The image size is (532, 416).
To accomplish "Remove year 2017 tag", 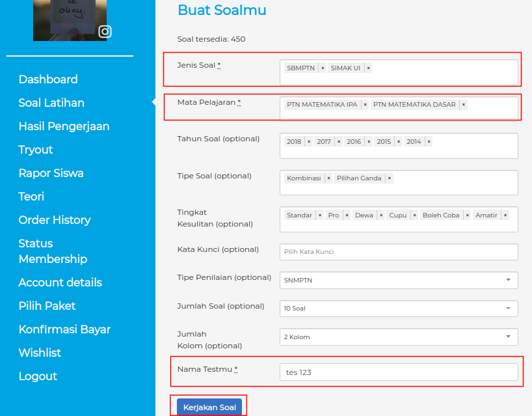I will point(339,142).
